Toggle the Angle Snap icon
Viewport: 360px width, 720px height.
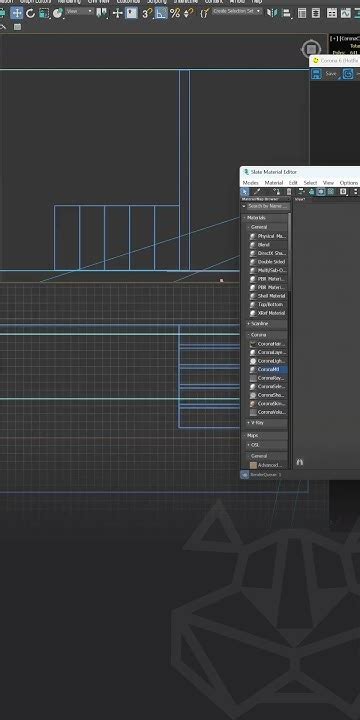point(161,13)
